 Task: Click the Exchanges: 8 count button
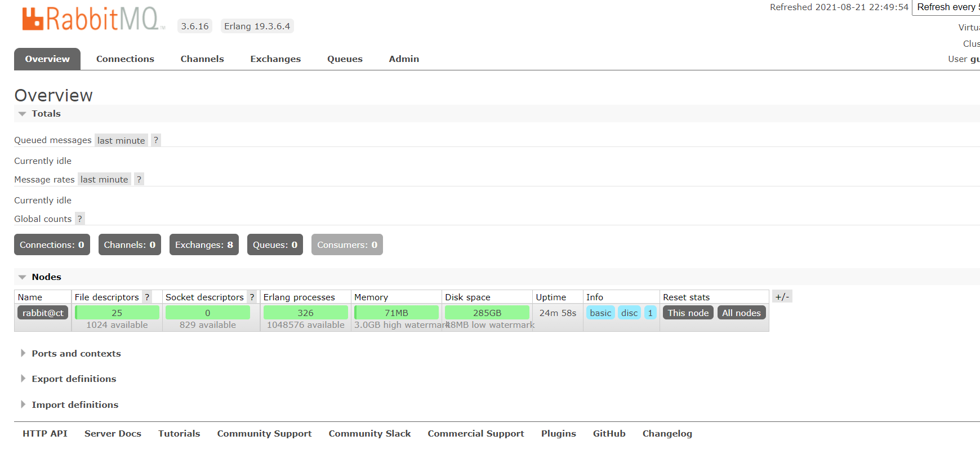(x=204, y=244)
